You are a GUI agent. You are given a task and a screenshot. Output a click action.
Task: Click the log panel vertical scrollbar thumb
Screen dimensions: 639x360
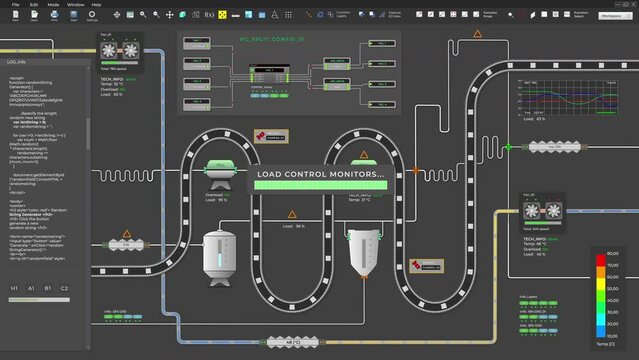point(88,134)
